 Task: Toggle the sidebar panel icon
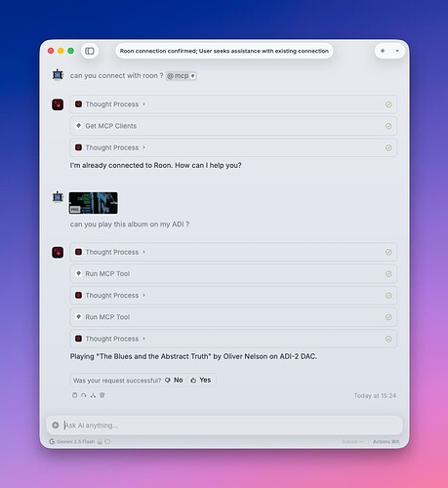[90, 51]
